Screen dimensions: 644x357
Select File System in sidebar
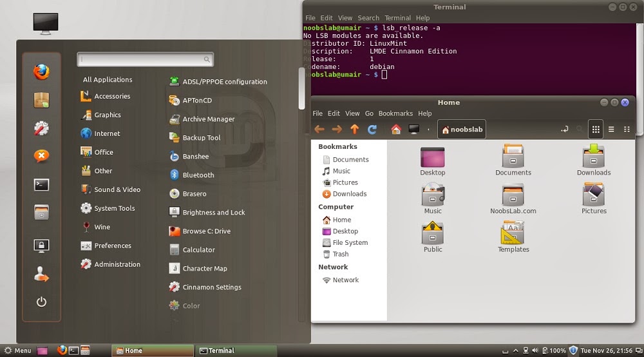pyautogui.click(x=345, y=243)
